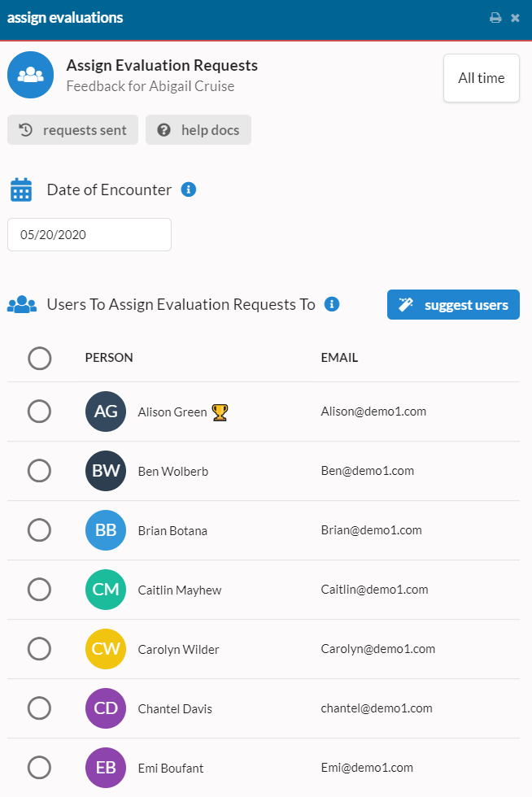Check the circle next to Carolyn Wilder
The image size is (532, 797).
(40, 648)
